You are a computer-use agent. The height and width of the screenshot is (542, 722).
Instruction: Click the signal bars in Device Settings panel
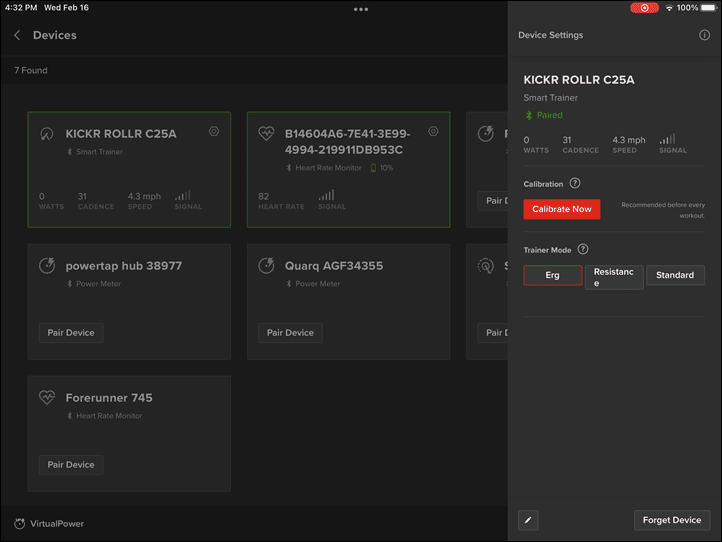[667, 139]
